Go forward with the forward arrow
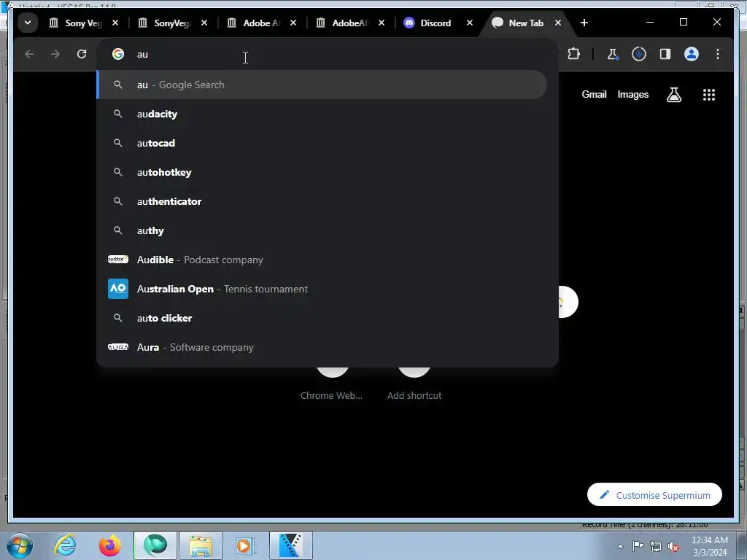The width and height of the screenshot is (747, 560). click(x=55, y=54)
